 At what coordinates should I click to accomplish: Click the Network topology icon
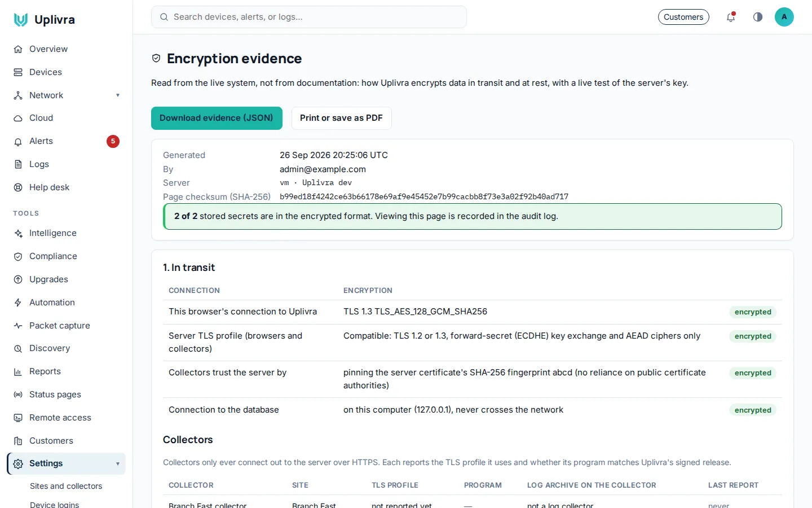coord(18,95)
